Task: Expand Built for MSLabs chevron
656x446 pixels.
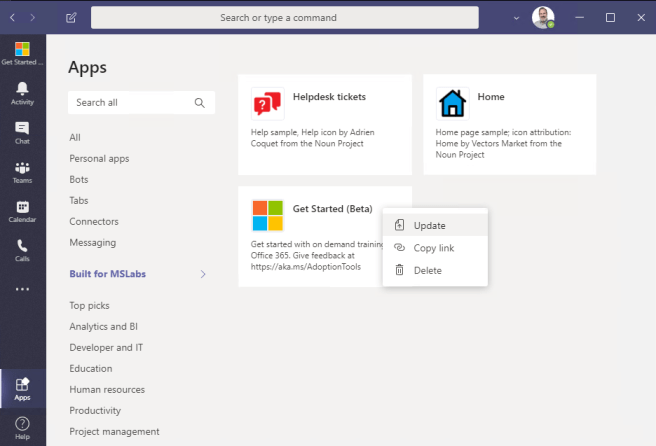Action: pos(203,274)
